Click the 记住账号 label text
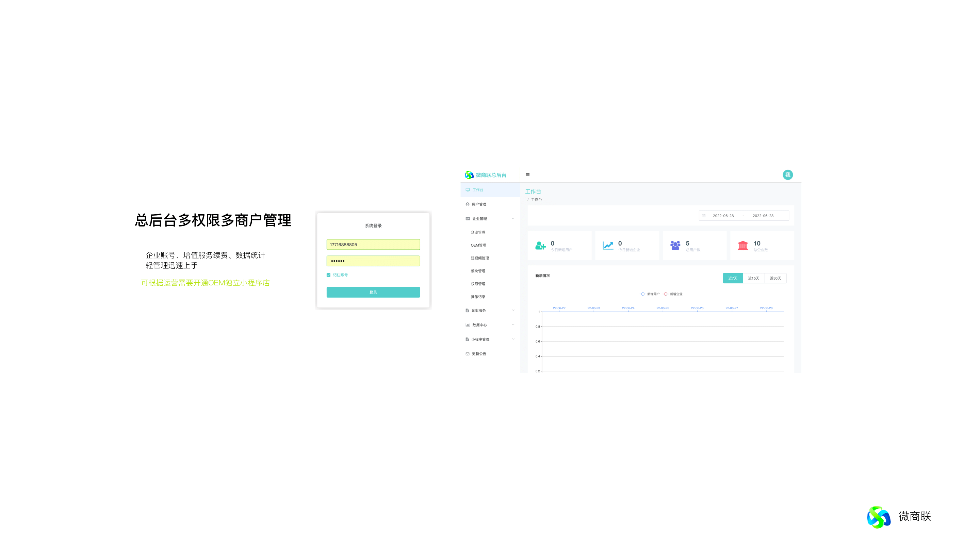 tap(341, 275)
